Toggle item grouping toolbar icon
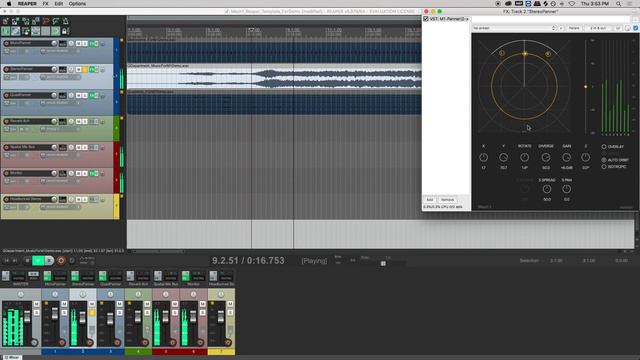This screenshot has height=360, width=640. [x=16, y=31]
